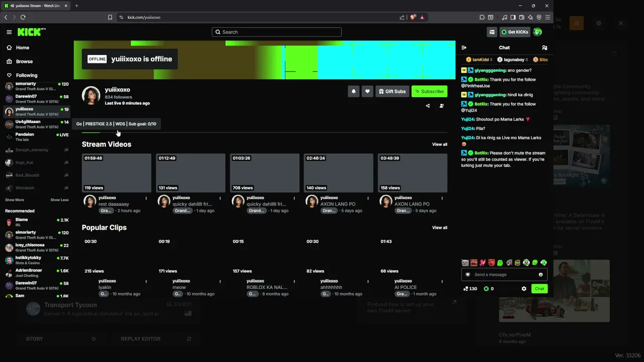Select the yuiiixoxo Stream browser tab

37,6
